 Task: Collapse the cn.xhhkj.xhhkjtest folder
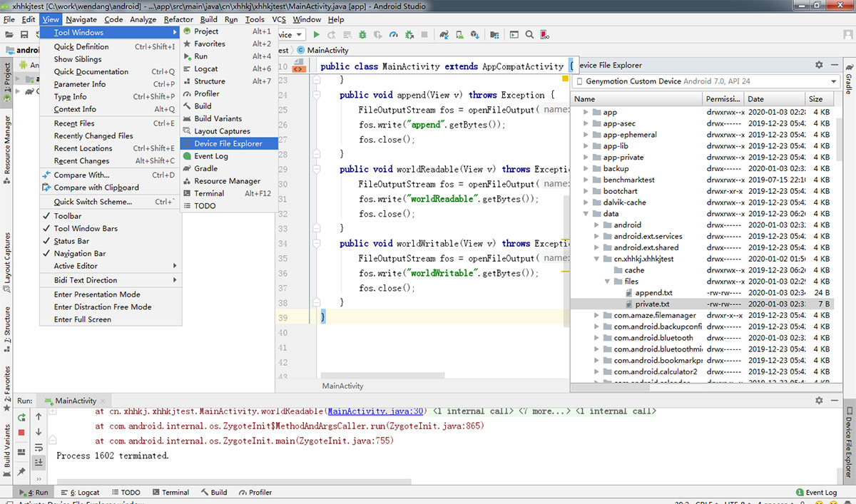[597, 259]
